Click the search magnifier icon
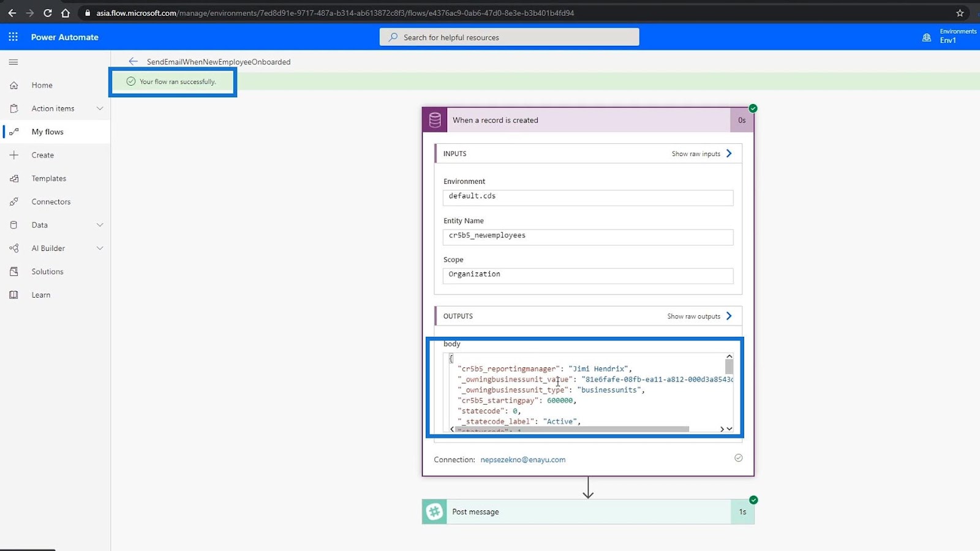This screenshot has height=551, width=980. tap(393, 37)
